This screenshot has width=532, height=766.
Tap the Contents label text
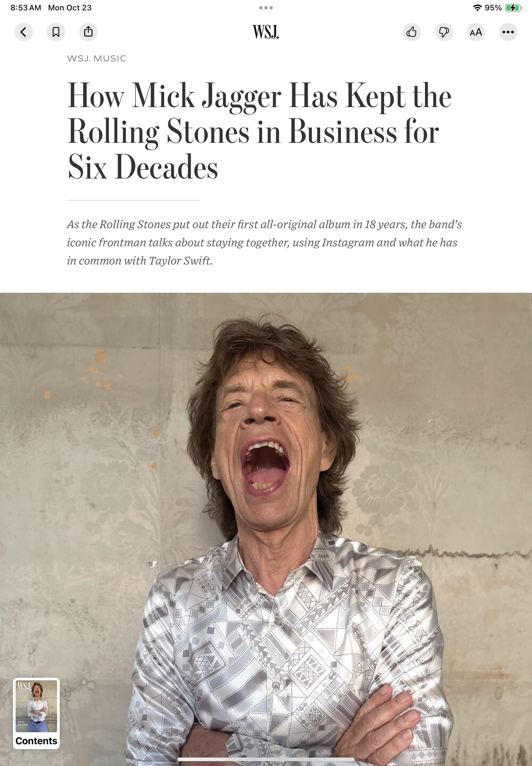pos(36,741)
